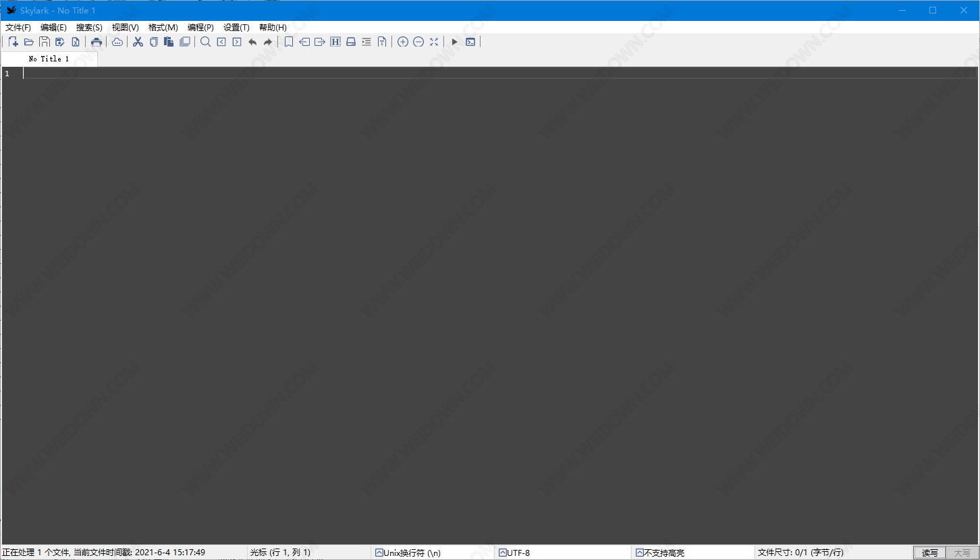Screen dimensions: 980x560
Task: Click the redo arrow icon
Action: [268, 42]
